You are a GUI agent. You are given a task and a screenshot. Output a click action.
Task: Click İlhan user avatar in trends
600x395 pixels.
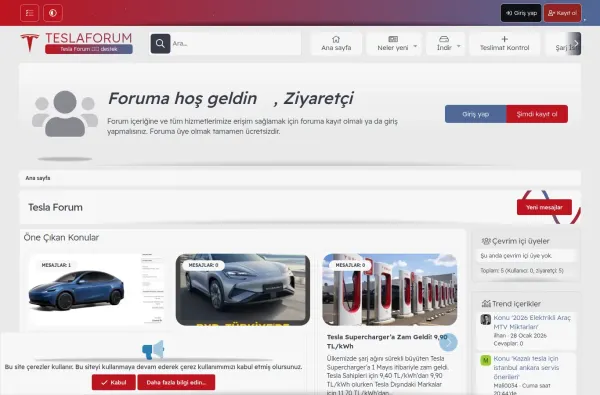[x=486, y=320]
